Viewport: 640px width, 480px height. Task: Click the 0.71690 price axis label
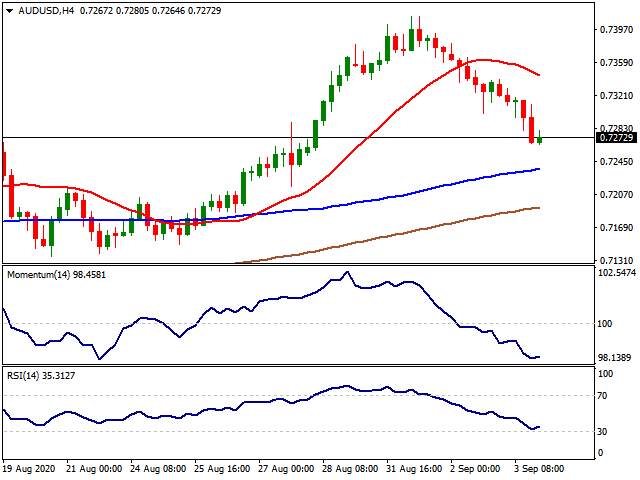pos(616,227)
